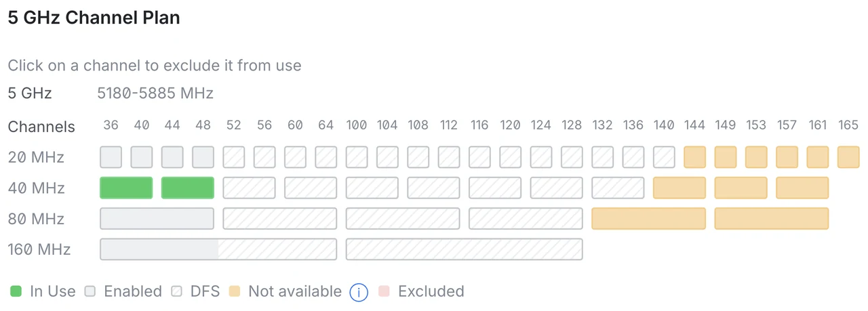Click 20 MHz channel 165 box
Image resolution: width=868 pixels, height=311 pixels.
click(x=848, y=157)
